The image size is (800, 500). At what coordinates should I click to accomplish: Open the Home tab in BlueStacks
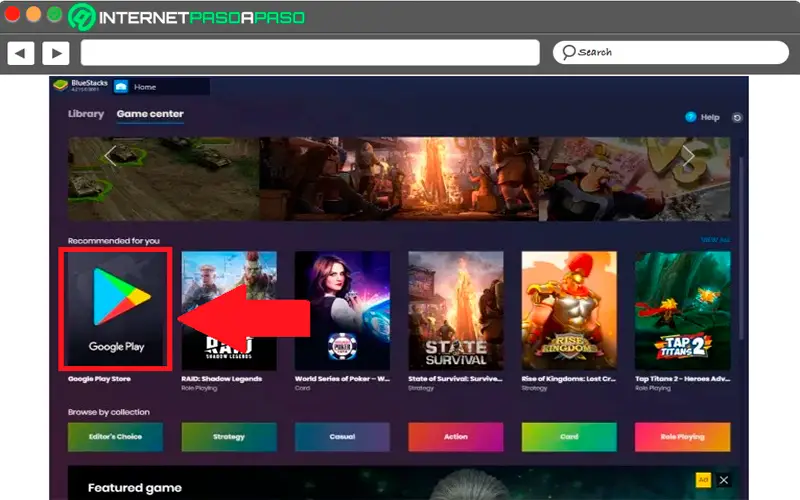[161, 87]
